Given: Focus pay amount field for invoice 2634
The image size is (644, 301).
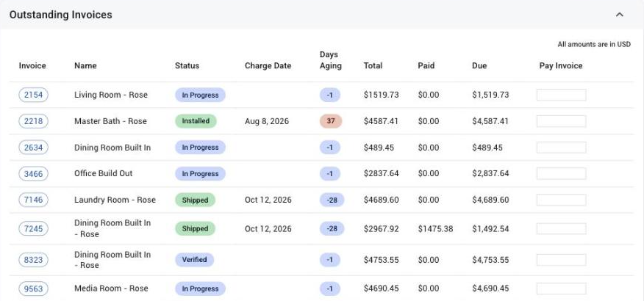Looking at the screenshot, I should tap(561, 148).
